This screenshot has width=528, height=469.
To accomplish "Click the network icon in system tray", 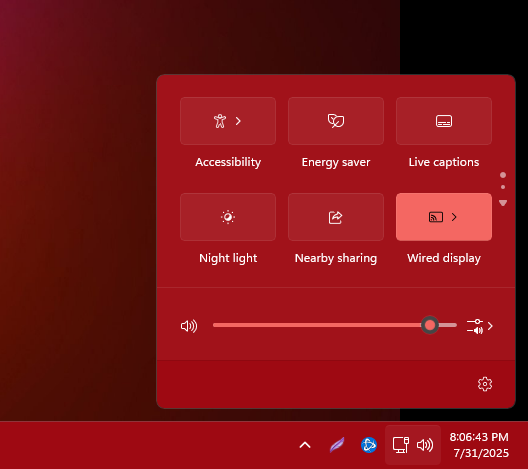I will point(401,445).
